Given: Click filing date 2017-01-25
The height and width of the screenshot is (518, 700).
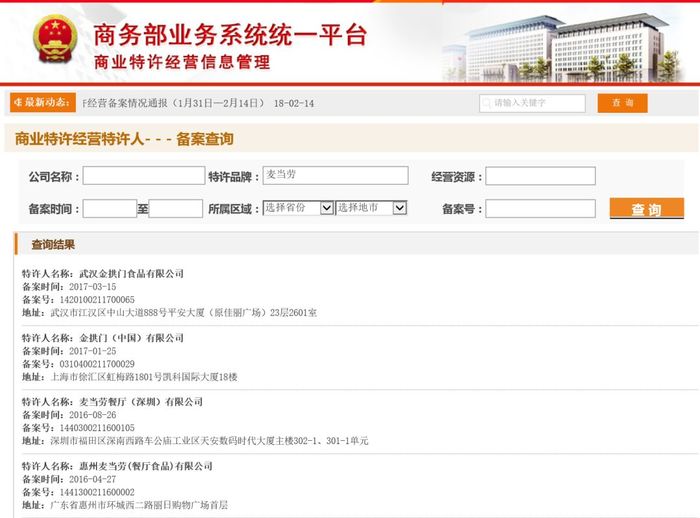Looking at the screenshot, I should (x=92, y=351).
